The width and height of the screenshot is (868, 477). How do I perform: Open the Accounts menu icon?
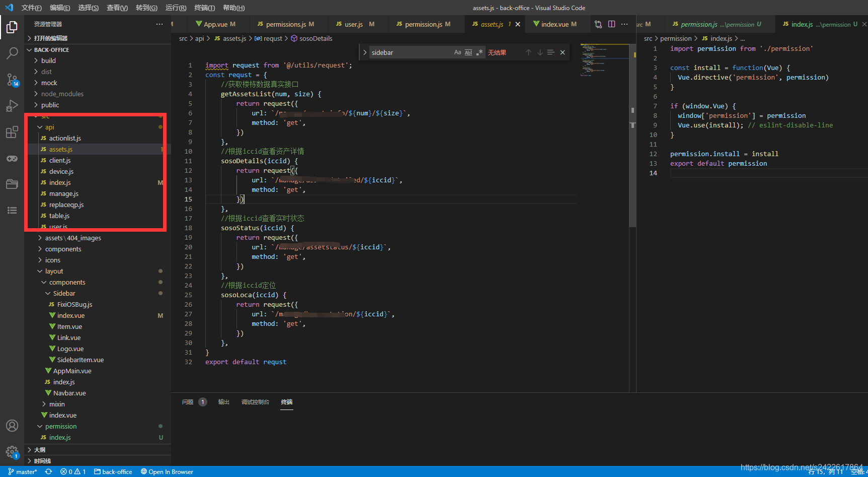tap(12, 426)
